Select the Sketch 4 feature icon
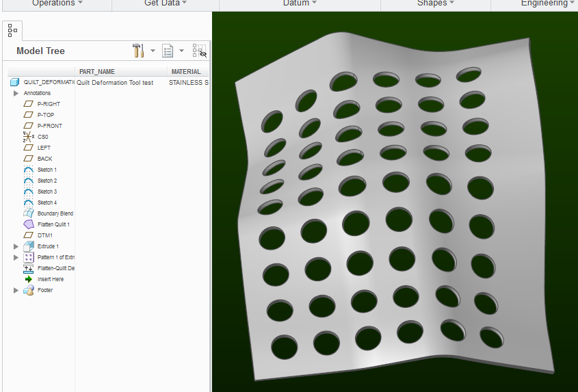Image resolution: width=578 pixels, height=392 pixels. click(28, 202)
